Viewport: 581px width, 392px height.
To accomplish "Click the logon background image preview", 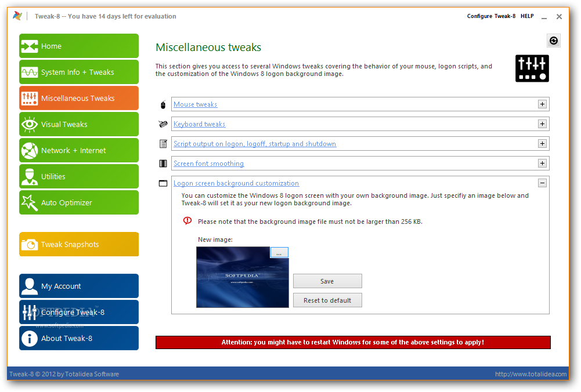I will (243, 277).
